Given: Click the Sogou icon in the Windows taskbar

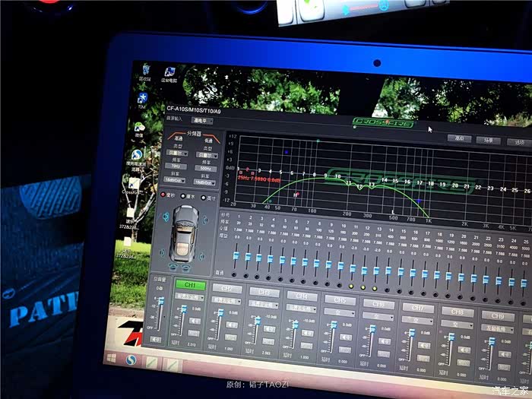Looking at the screenshot, I should pos(130,359).
